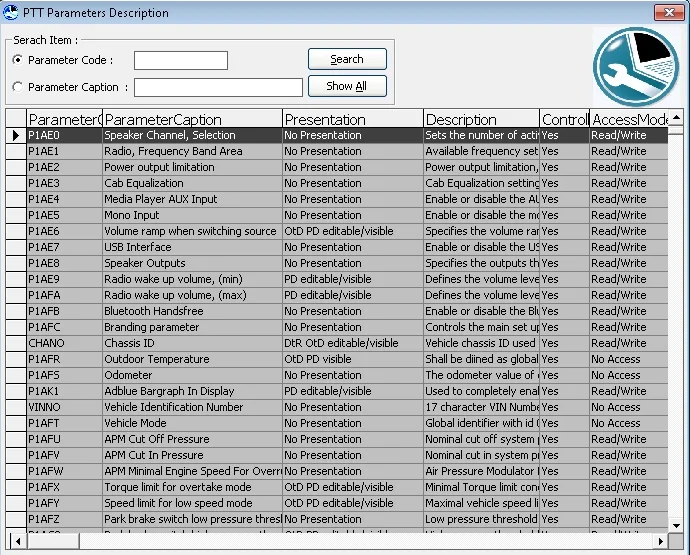
Task: Click 'Shall be diined as global' description cell
Action: tap(481, 359)
